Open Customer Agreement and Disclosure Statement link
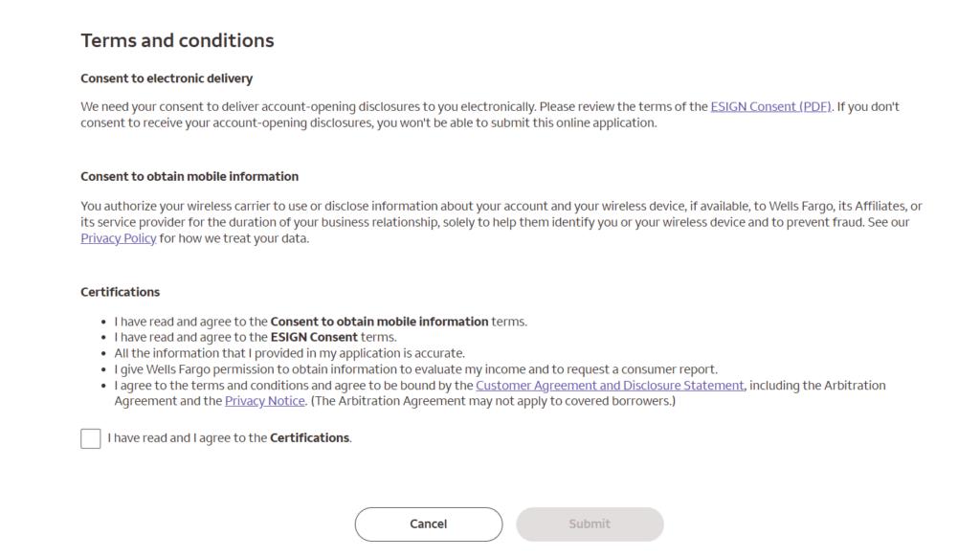This screenshot has width=980, height=557. pos(610,386)
